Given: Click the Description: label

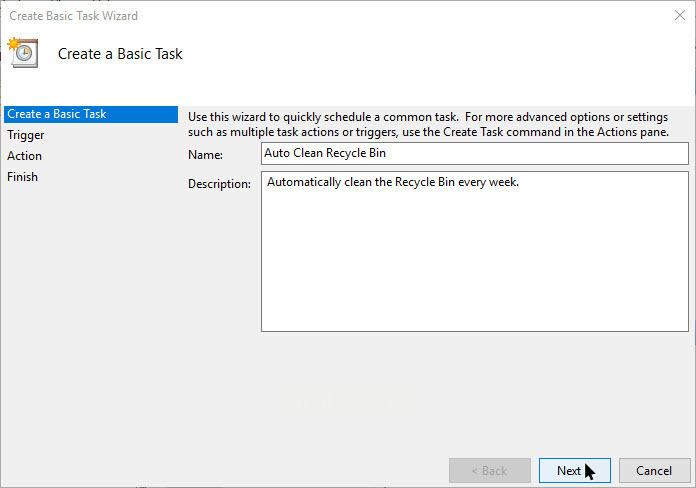Looking at the screenshot, I should click(x=219, y=185).
